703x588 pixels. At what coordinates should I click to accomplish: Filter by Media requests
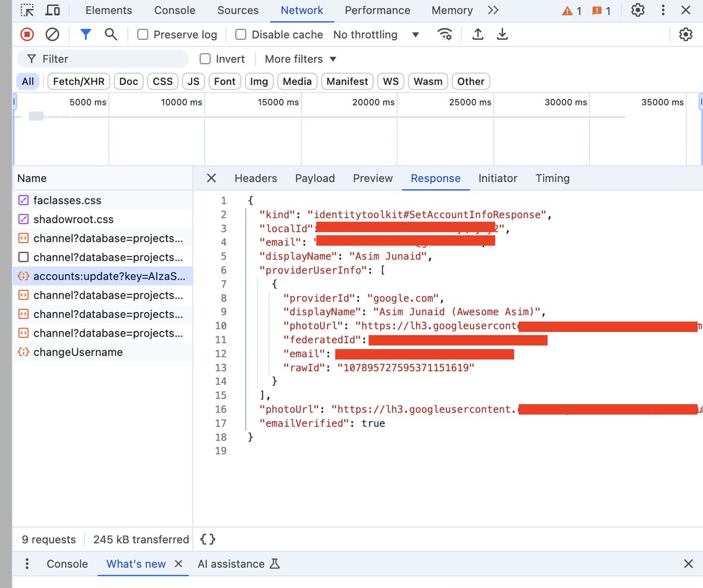click(x=297, y=81)
